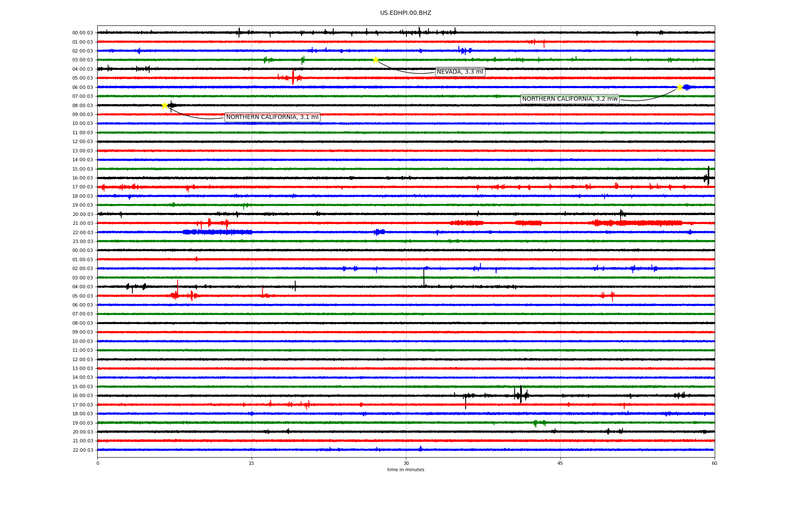Click the 45 minute axis tick label

[560, 463]
